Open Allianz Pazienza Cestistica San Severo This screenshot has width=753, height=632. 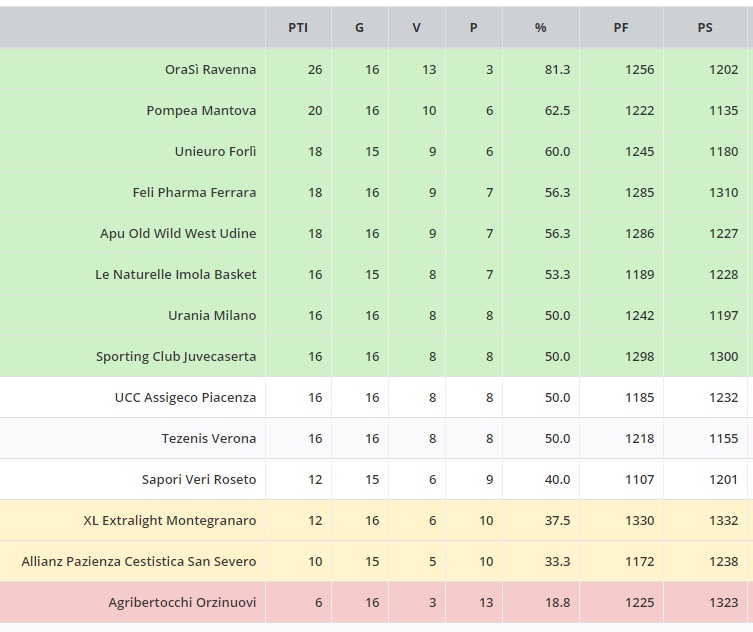[139, 562]
